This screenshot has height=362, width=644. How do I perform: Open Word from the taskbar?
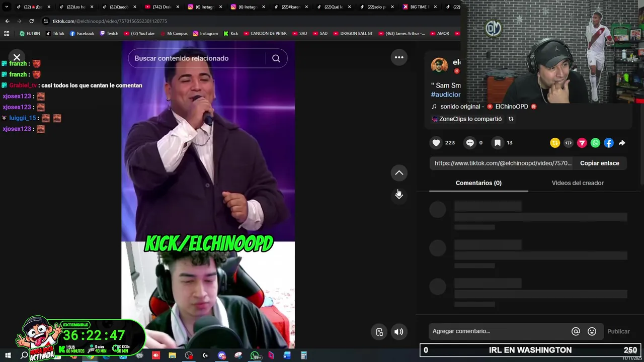[287, 356]
